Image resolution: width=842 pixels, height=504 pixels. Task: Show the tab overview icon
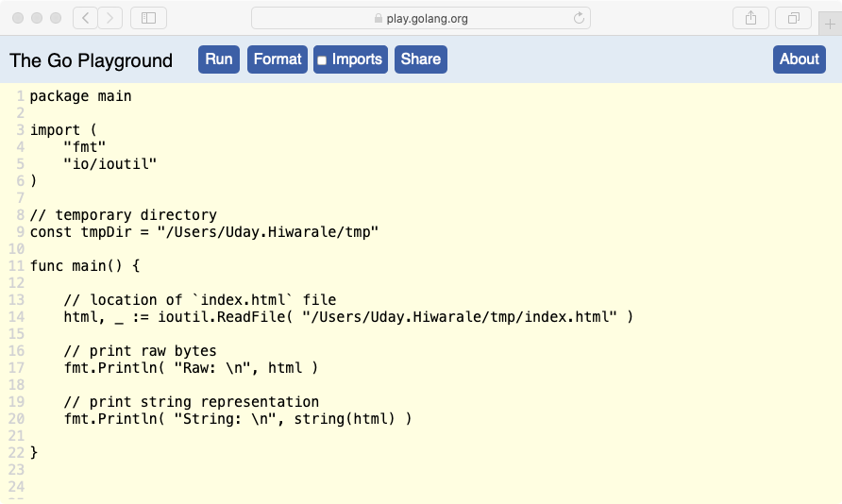coord(793,18)
